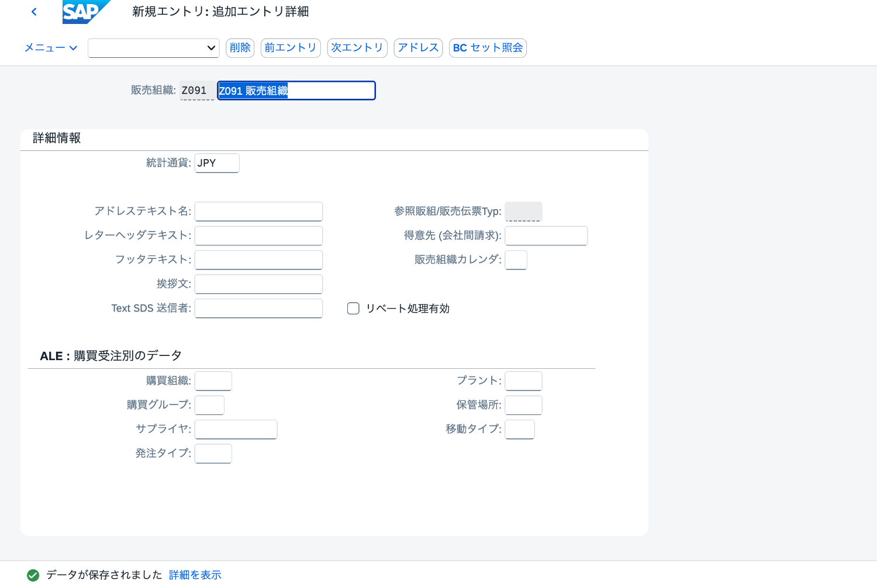Viewport: 877px width, 588px height.
Task: Click the Z091 販売組織 code value
Action: pos(197,91)
